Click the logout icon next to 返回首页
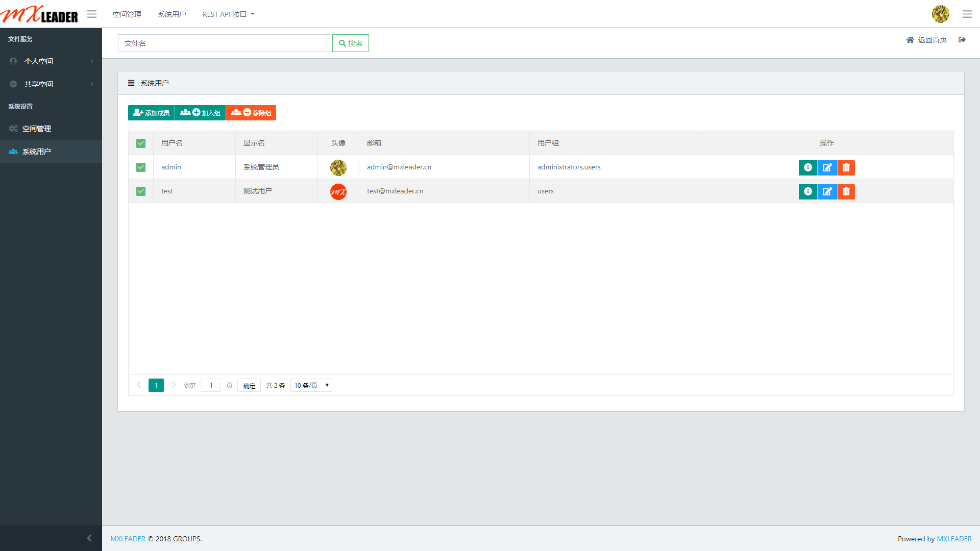This screenshot has height=551, width=980. [962, 40]
